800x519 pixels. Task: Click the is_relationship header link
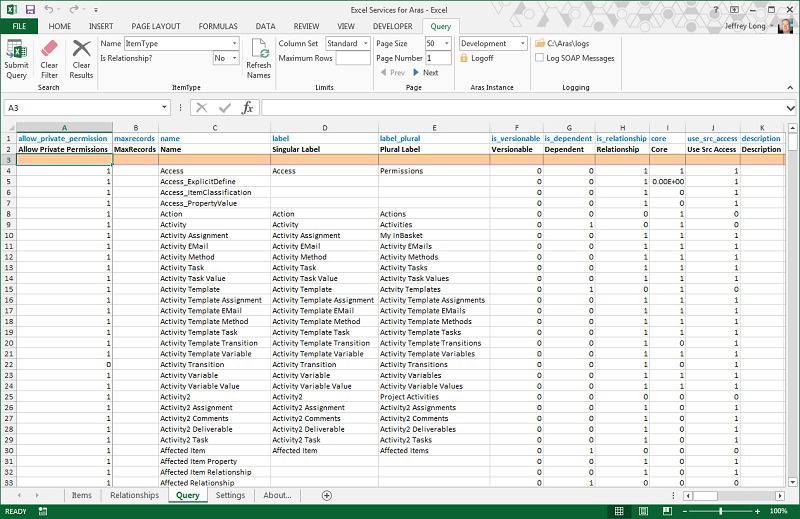coord(621,138)
